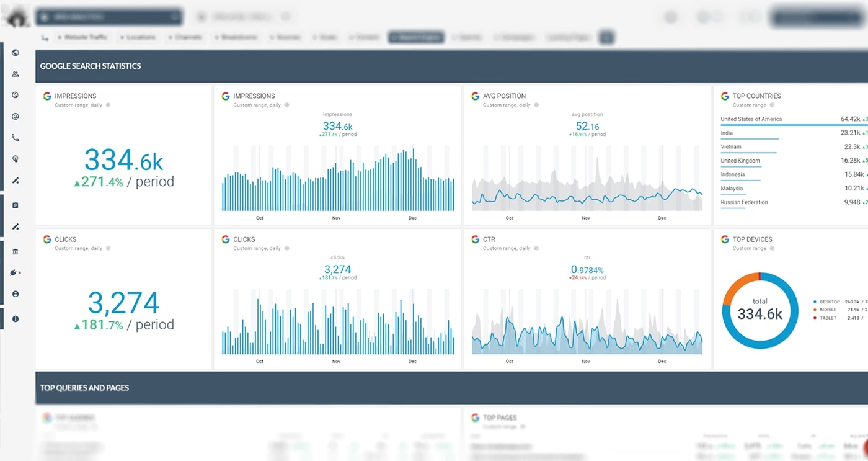Viewport: 868px width, 461px height.
Task: Click the dark search field at top
Action: tap(109, 17)
